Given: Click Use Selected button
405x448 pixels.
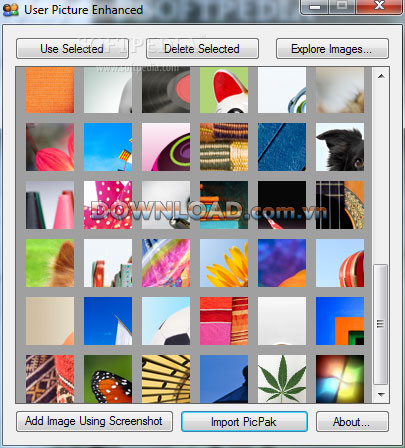Looking at the screenshot, I should point(72,49).
